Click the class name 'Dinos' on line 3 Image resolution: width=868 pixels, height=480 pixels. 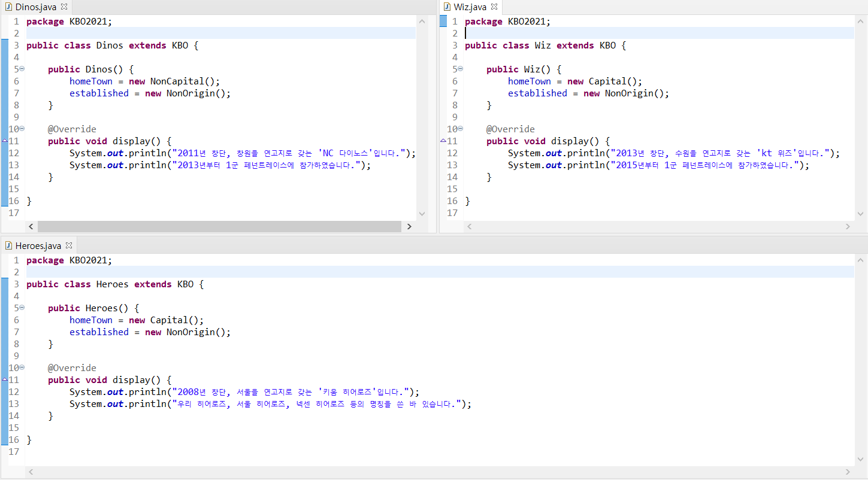click(x=110, y=45)
